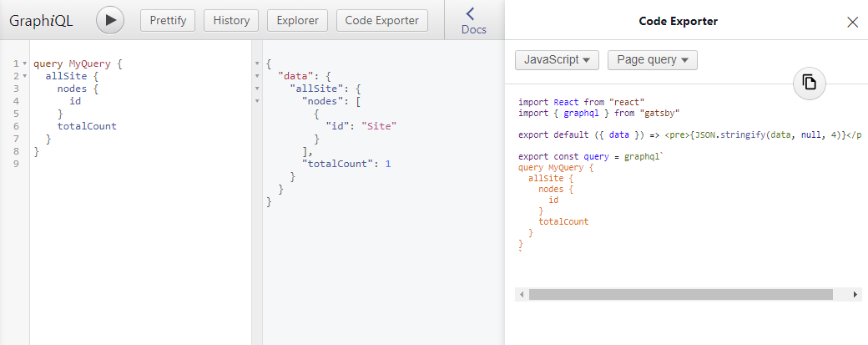Click the "totalCount" key in the results
The image size is (868, 345).
click(x=337, y=164)
